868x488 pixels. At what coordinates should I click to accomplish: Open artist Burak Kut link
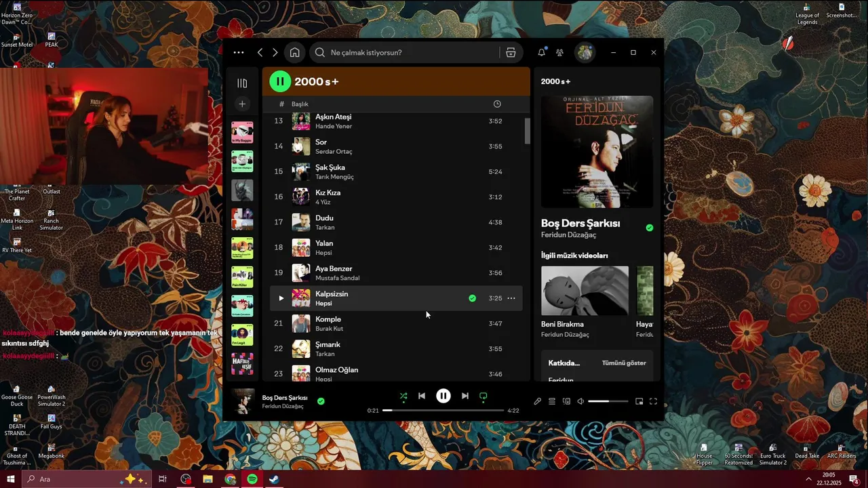tap(329, 329)
